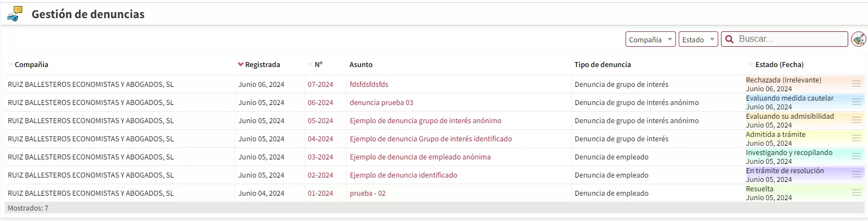Open row menu for denuncia 01-2024
Viewport: 868px width, 221px height.
click(856, 192)
